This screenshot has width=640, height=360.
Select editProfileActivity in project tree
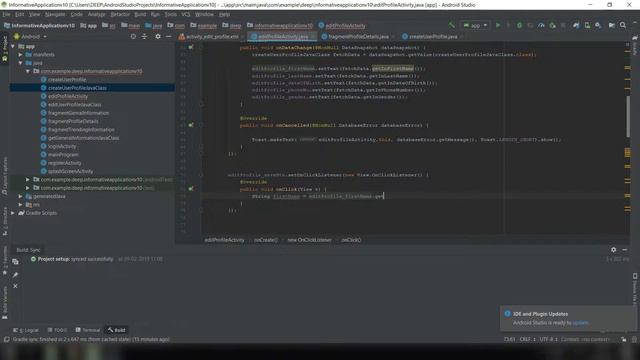(68, 96)
